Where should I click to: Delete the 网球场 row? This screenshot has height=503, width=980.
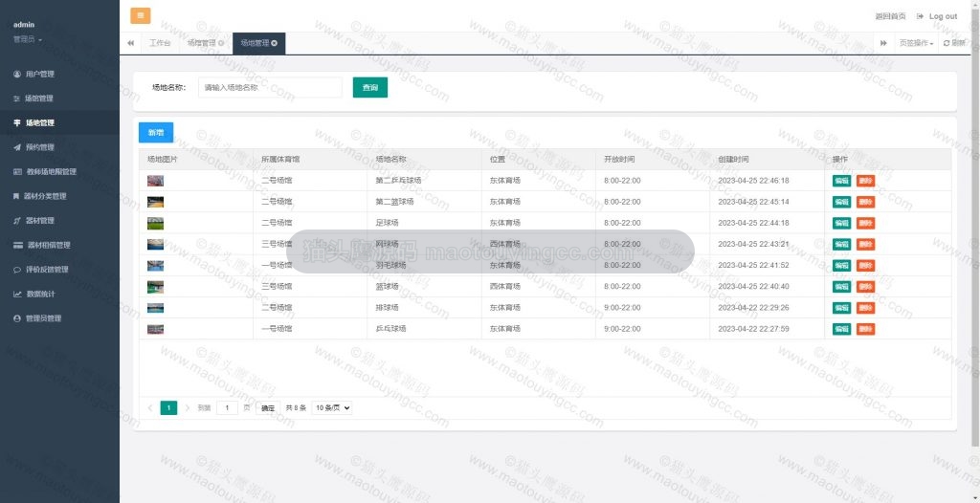(x=865, y=244)
